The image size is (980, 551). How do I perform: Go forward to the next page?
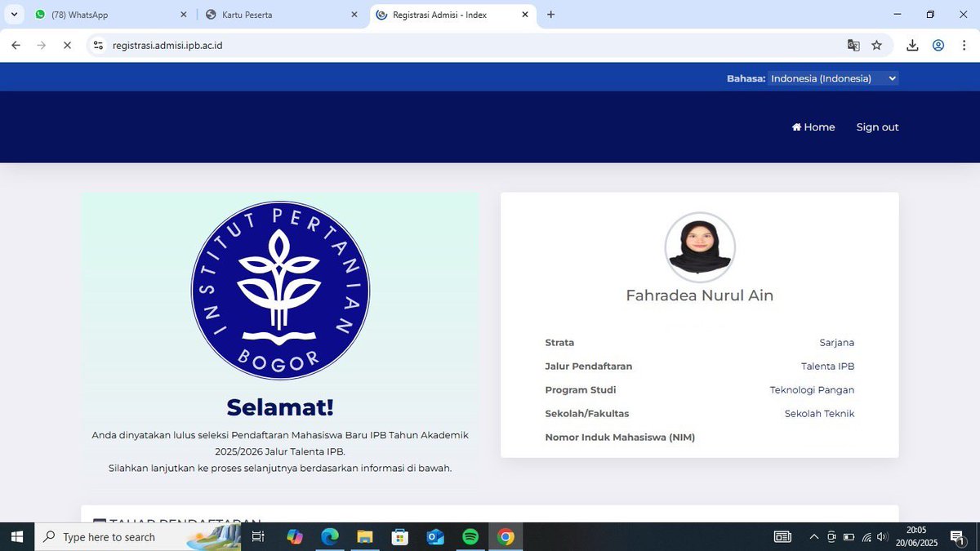click(41, 45)
